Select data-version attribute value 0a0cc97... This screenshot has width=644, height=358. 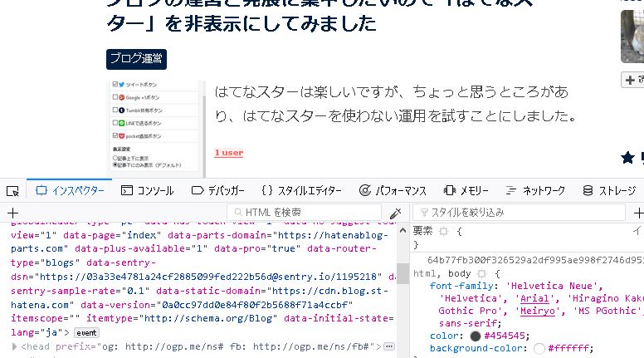(255, 305)
